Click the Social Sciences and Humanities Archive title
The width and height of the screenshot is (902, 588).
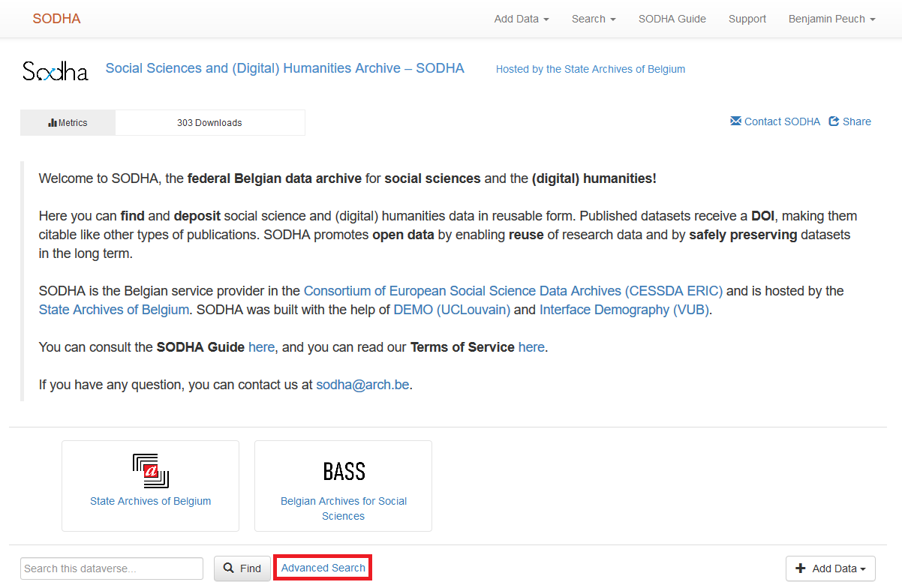285,68
